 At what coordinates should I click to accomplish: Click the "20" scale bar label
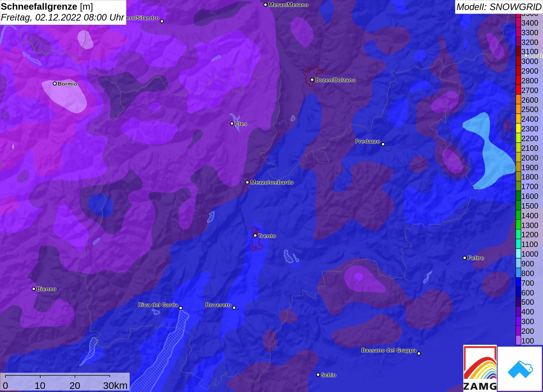[x=75, y=385]
